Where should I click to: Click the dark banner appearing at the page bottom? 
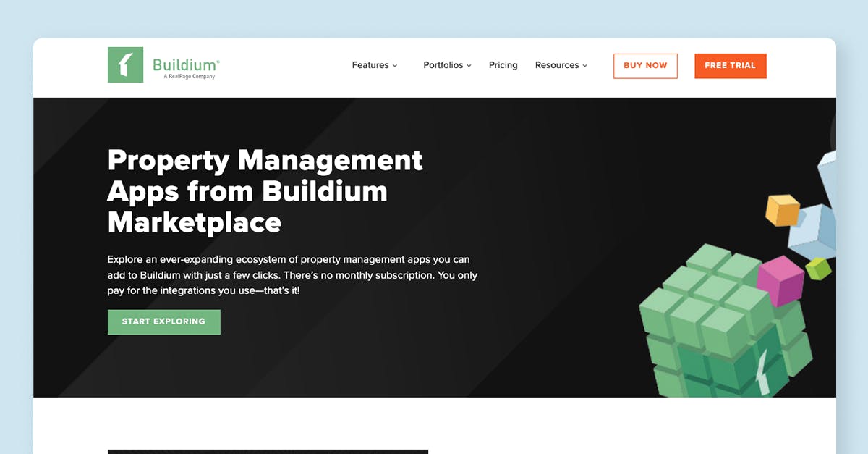pyautogui.click(x=268, y=450)
